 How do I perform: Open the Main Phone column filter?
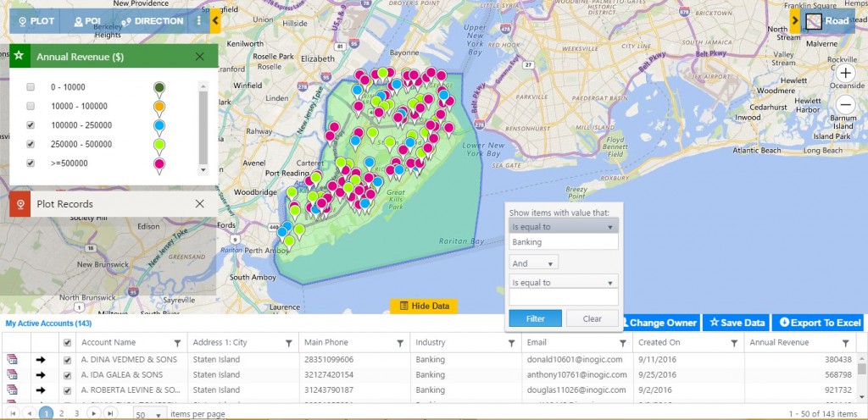pyautogui.click(x=400, y=343)
